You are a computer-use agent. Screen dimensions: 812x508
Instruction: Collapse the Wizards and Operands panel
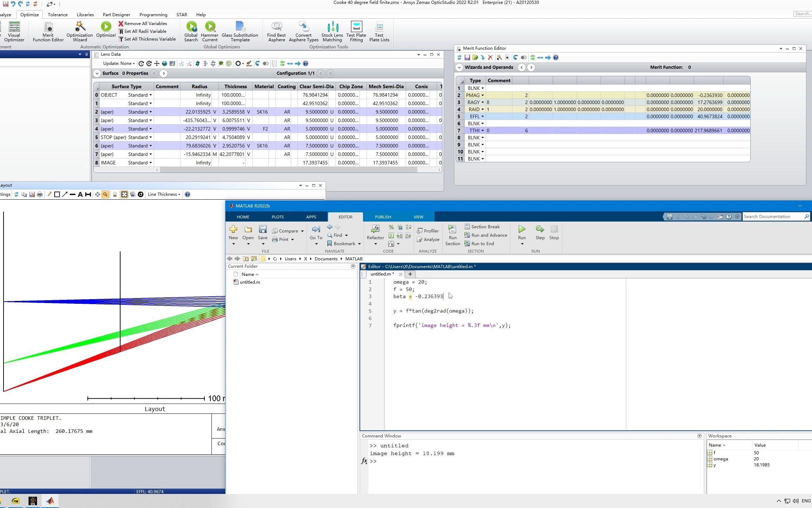(459, 67)
